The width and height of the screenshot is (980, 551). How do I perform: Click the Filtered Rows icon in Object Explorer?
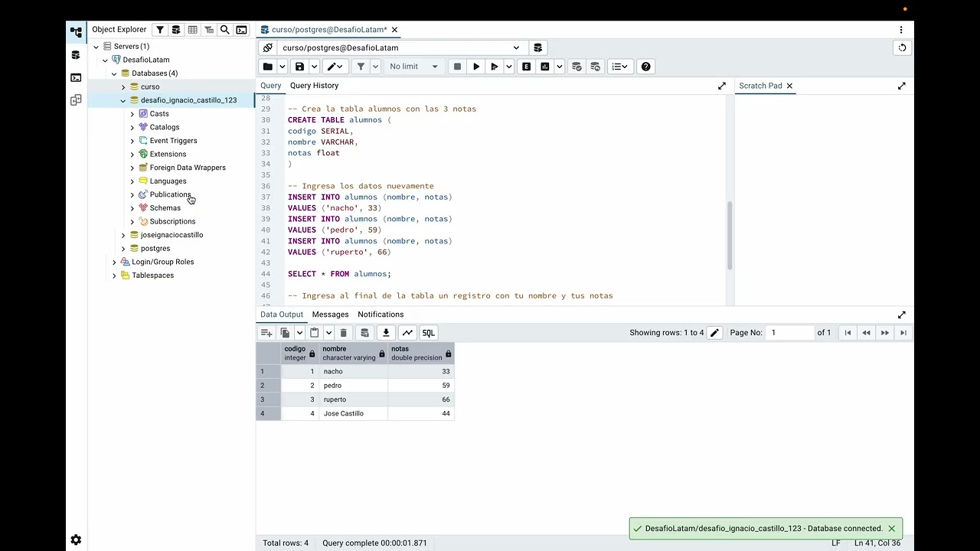(209, 30)
